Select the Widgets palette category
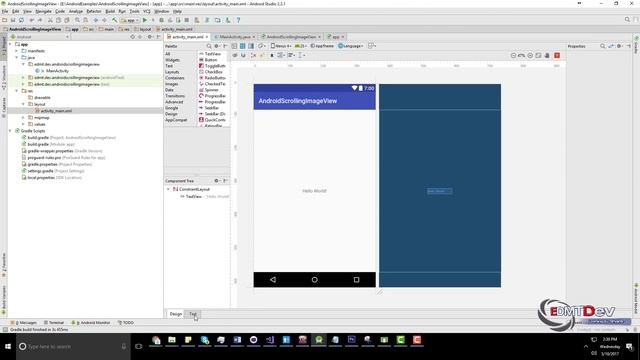640x360 pixels. point(172,60)
